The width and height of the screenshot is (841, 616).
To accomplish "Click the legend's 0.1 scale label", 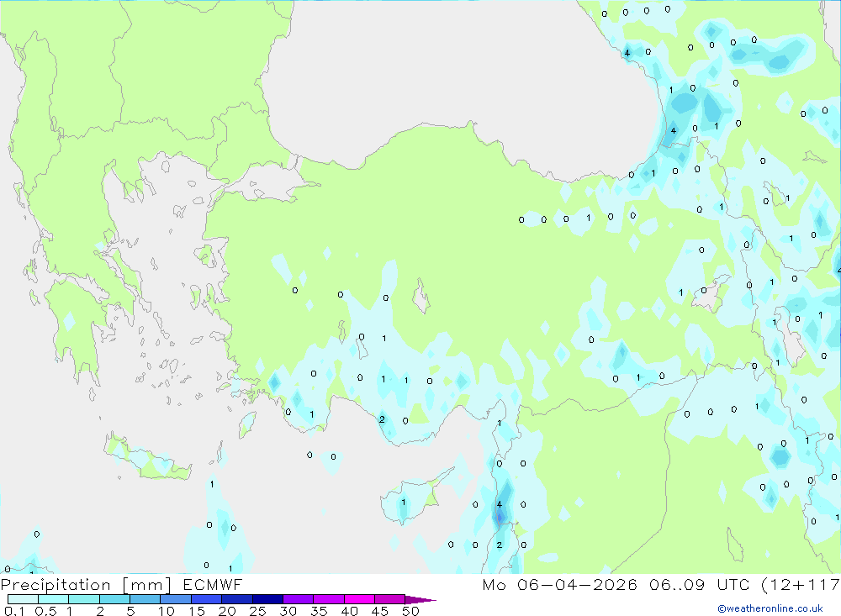I will (x=14, y=611).
